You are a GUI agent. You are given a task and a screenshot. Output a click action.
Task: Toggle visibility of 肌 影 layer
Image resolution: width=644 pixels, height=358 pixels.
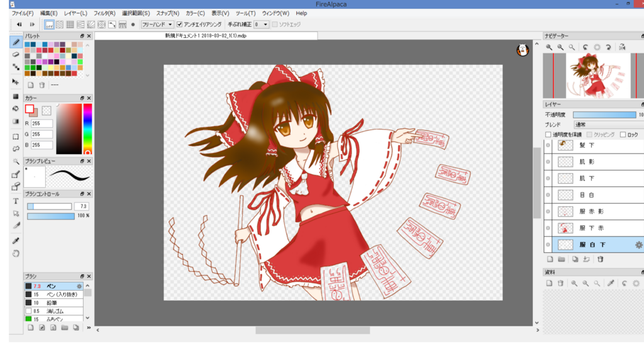(x=548, y=162)
